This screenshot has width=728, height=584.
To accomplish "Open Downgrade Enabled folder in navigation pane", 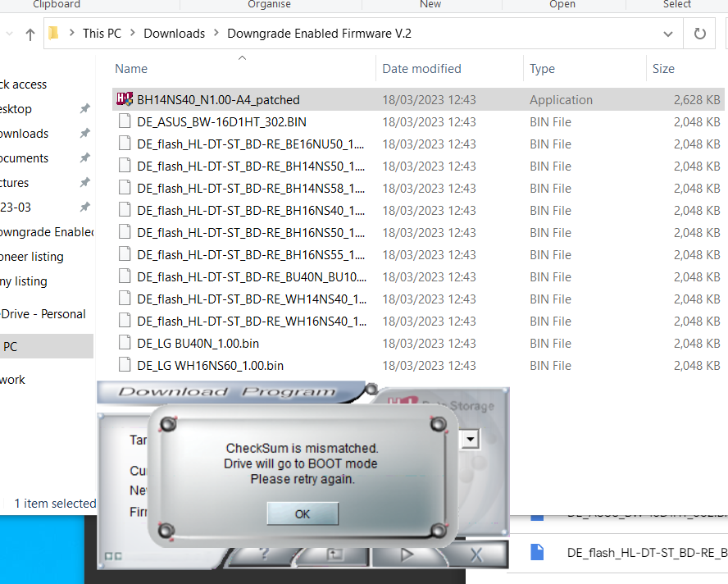I will tap(47, 232).
